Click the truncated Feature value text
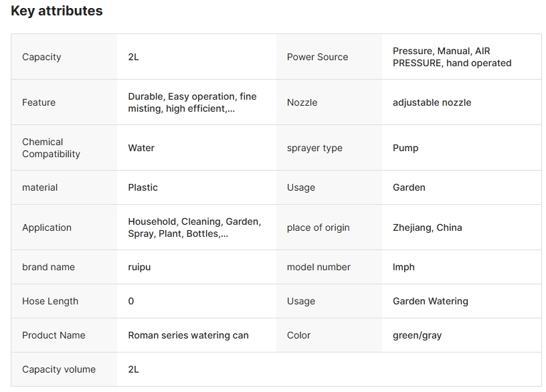The height and width of the screenshot is (392, 546). [192, 102]
